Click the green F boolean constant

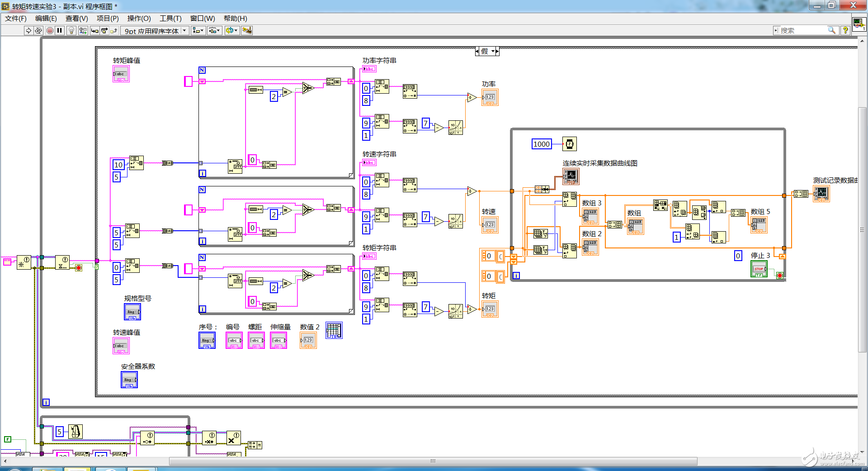pyautogui.click(x=7, y=439)
